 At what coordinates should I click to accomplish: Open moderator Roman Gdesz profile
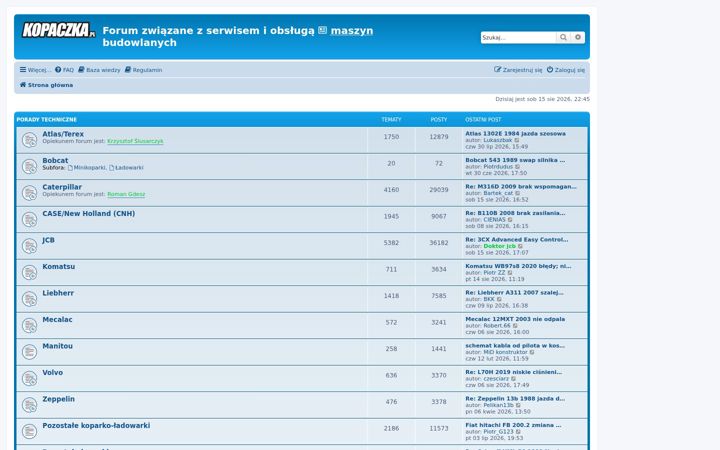tap(126, 194)
